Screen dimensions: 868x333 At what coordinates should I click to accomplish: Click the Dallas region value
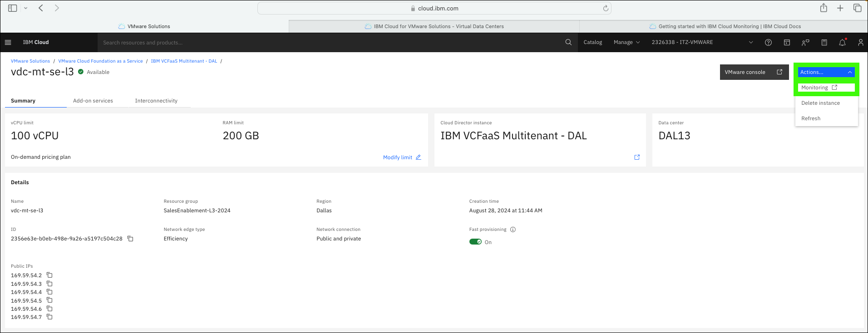coord(324,211)
